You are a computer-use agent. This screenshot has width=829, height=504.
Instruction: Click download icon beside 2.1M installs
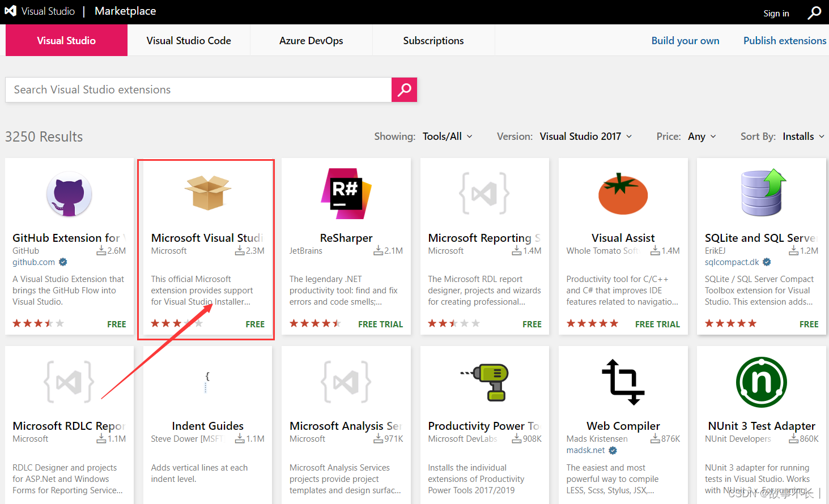click(379, 250)
